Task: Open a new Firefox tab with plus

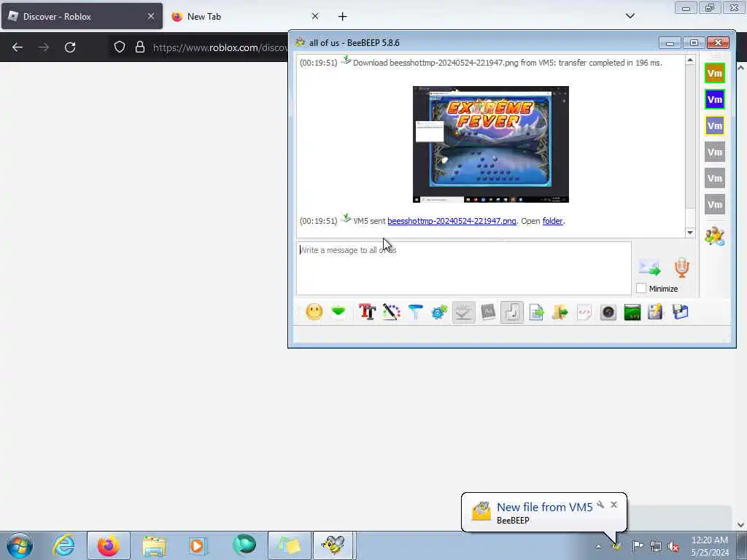Action: point(343,17)
